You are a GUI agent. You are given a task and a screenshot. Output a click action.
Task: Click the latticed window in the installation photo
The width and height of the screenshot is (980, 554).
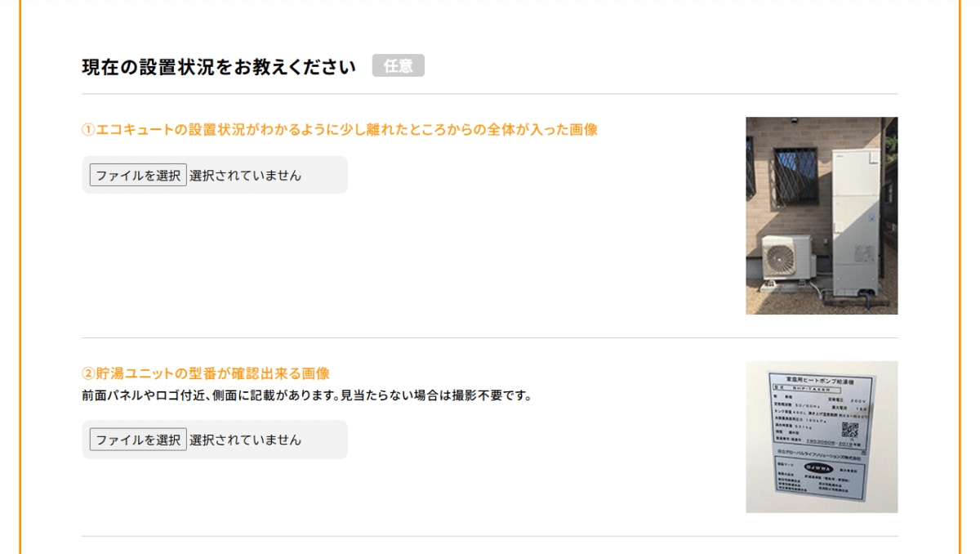tap(794, 176)
